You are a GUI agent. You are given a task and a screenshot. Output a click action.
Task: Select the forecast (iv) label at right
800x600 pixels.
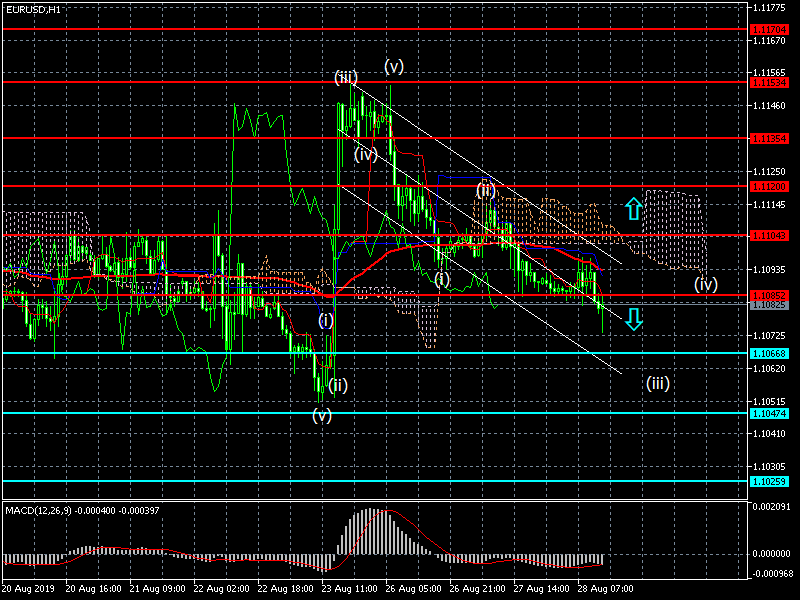point(706,284)
